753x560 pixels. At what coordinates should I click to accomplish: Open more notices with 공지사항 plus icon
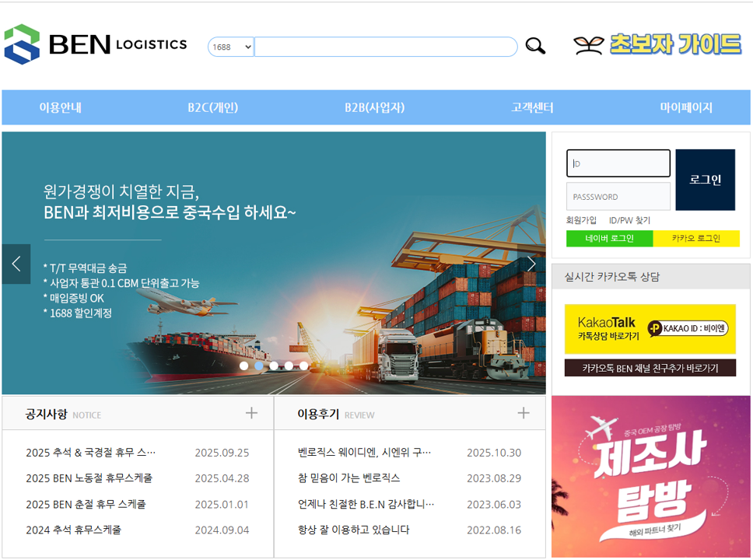(x=251, y=413)
